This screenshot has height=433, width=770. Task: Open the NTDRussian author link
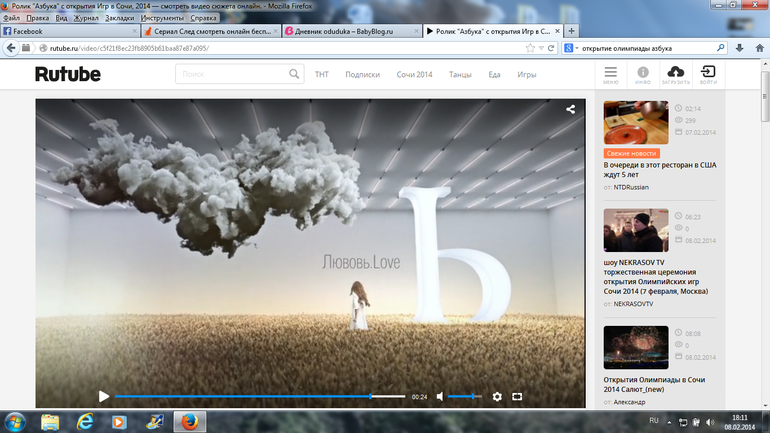tap(631, 187)
